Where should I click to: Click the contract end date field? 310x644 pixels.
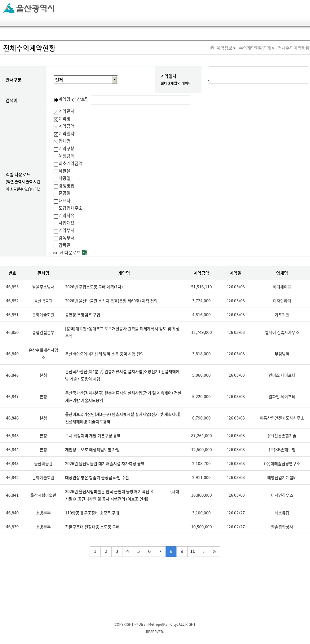coord(258,88)
